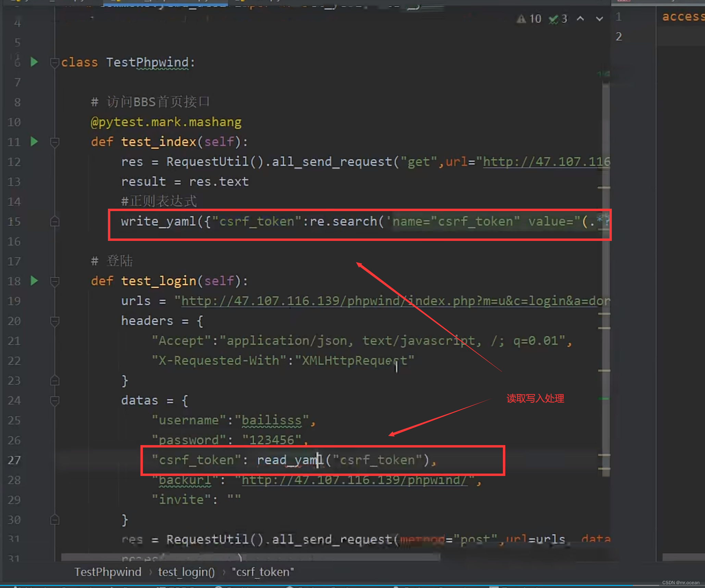This screenshot has width=705, height=588.
Task: Click run icon beside test_login
Action: 34,281
